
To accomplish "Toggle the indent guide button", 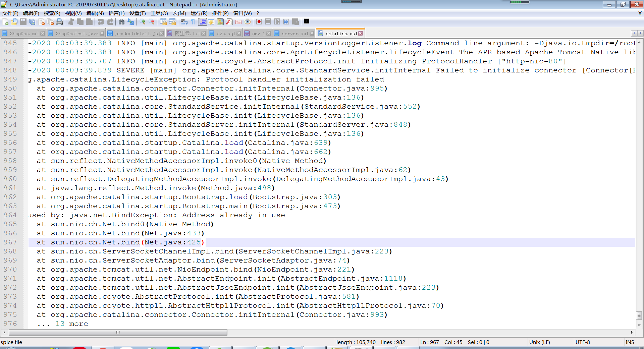I will pyautogui.click(x=202, y=22).
